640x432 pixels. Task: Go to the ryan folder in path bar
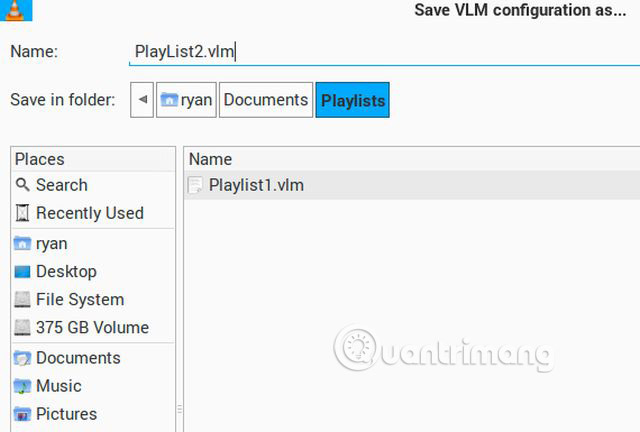(x=186, y=100)
